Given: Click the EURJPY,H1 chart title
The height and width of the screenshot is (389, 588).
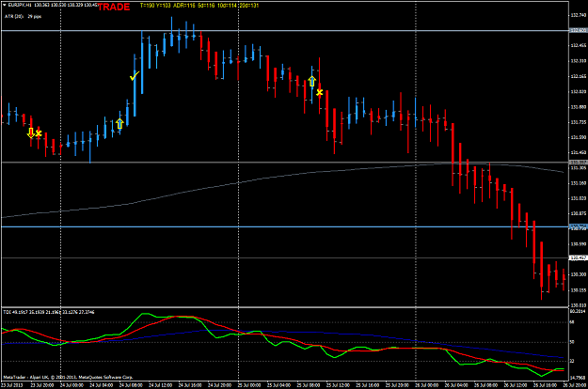Looking at the screenshot, I should click(x=20, y=6).
